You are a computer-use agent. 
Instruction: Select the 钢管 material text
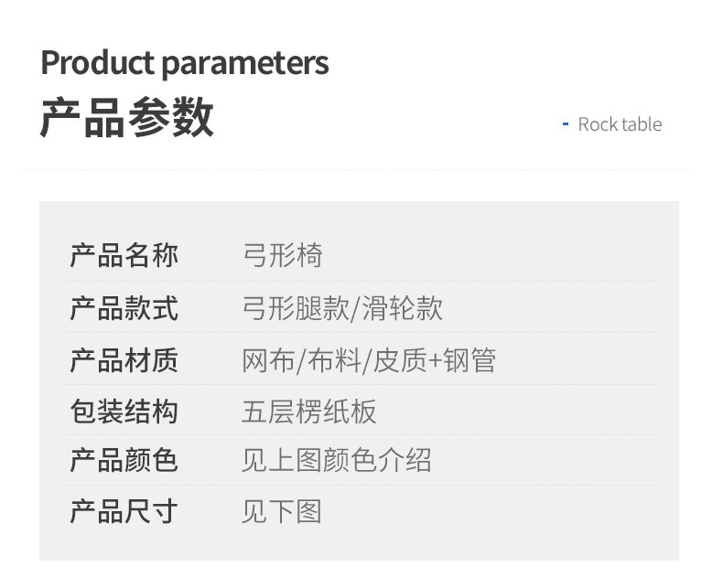coord(469,360)
